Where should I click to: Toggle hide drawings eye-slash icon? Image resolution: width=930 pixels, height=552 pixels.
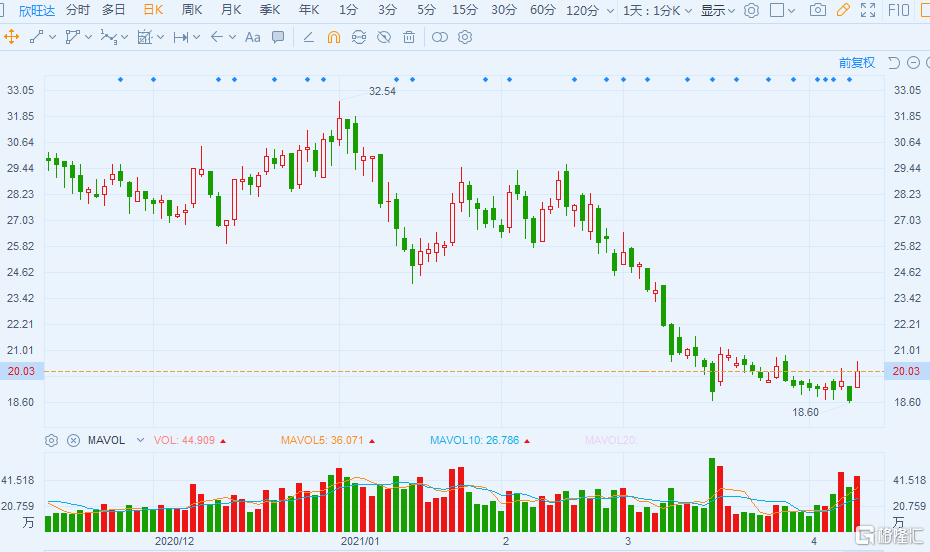pyautogui.click(x=384, y=37)
